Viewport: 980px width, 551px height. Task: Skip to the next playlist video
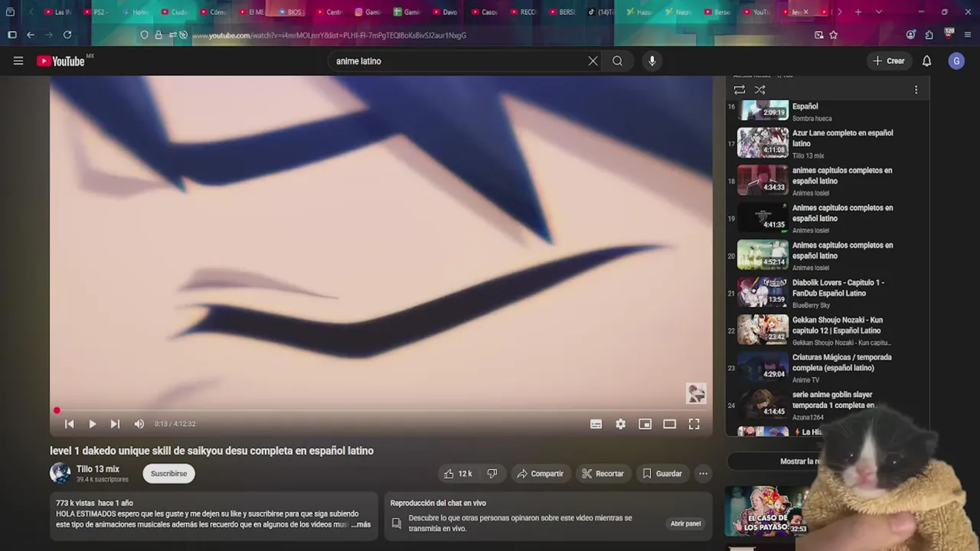(x=115, y=424)
